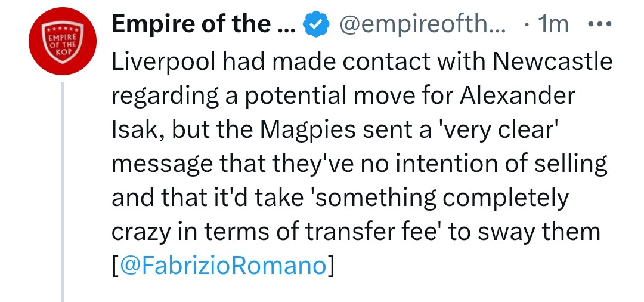644x302 pixels.
Task: Open the @FabrizioRomano mention link
Action: pyautogui.click(x=222, y=266)
